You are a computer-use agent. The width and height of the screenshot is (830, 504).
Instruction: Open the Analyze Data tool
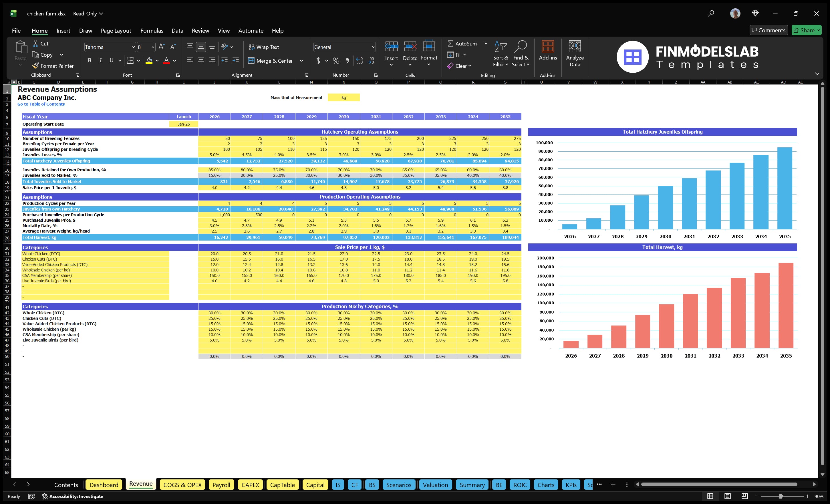[x=575, y=54]
